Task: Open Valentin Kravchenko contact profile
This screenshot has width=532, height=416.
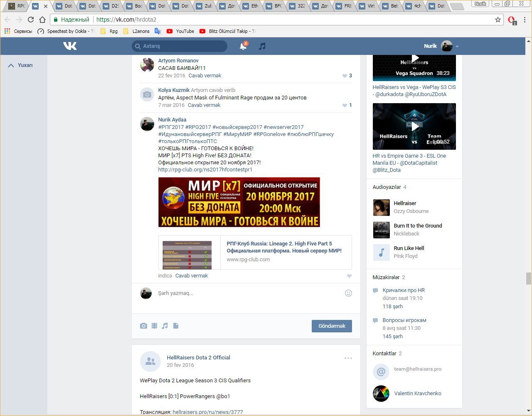Action: pyautogui.click(x=418, y=394)
